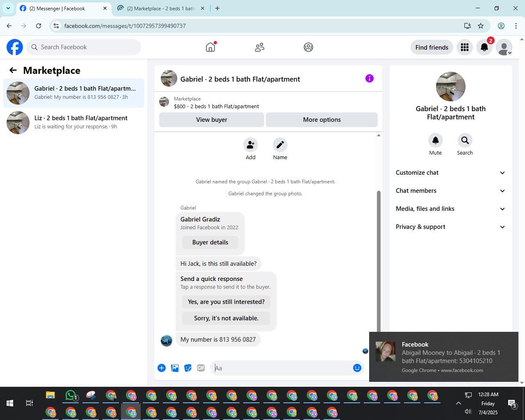Click message 'Hi Jack, is this still available?'
This screenshot has height=420, width=525.
click(219, 264)
